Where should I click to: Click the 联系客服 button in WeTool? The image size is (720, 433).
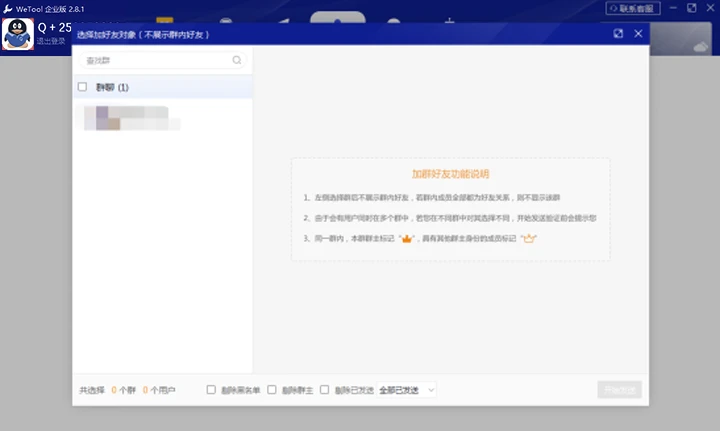click(x=633, y=8)
